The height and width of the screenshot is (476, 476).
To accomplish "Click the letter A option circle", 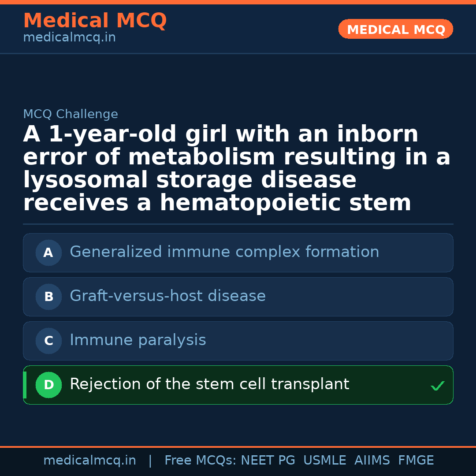I will (x=48, y=253).
